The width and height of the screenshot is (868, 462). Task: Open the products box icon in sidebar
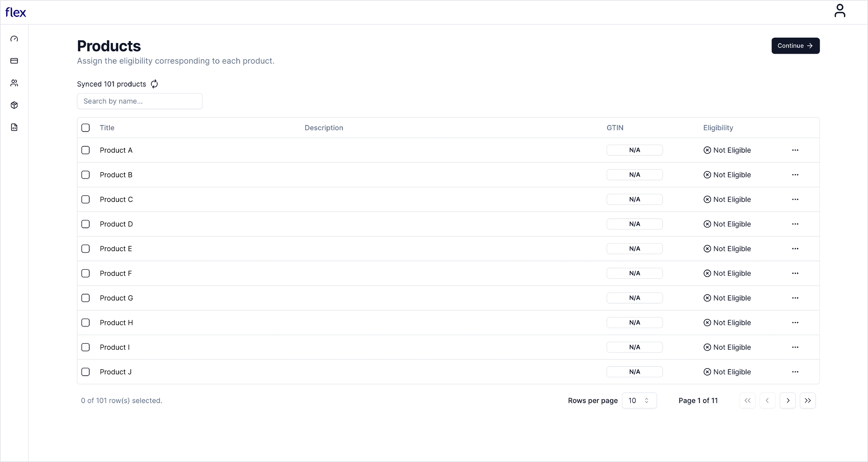14,105
